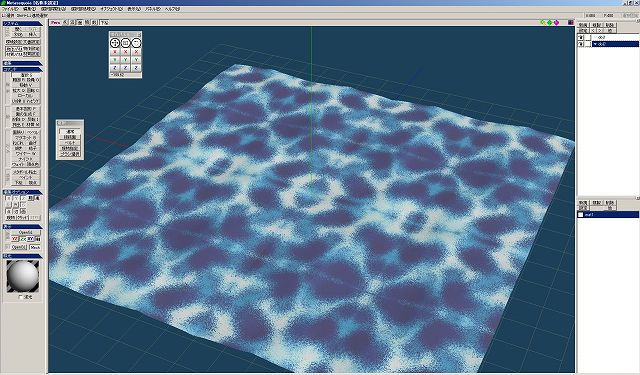The image size is (640, 375).
Task: Click blue Z button under pan icon
Action: coord(115,68)
